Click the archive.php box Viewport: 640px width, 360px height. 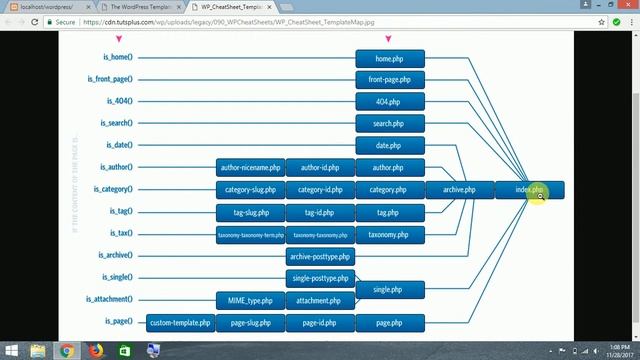coord(460,190)
